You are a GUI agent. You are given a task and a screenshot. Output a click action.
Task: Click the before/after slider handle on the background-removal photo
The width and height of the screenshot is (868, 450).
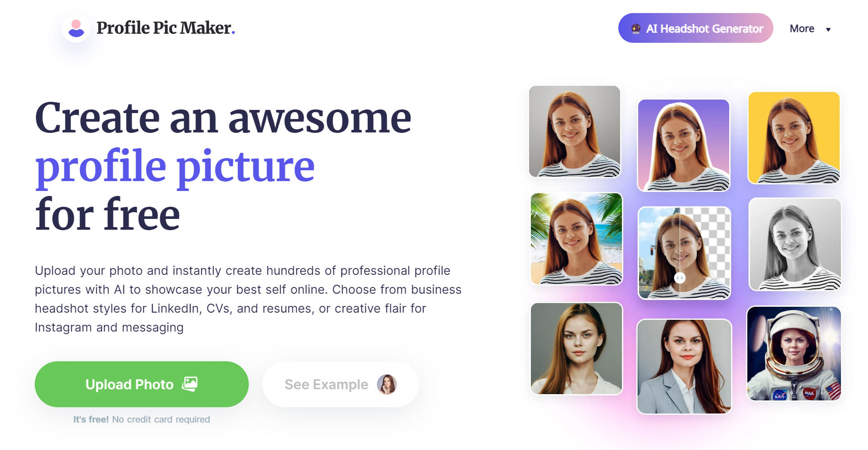pyautogui.click(x=680, y=278)
